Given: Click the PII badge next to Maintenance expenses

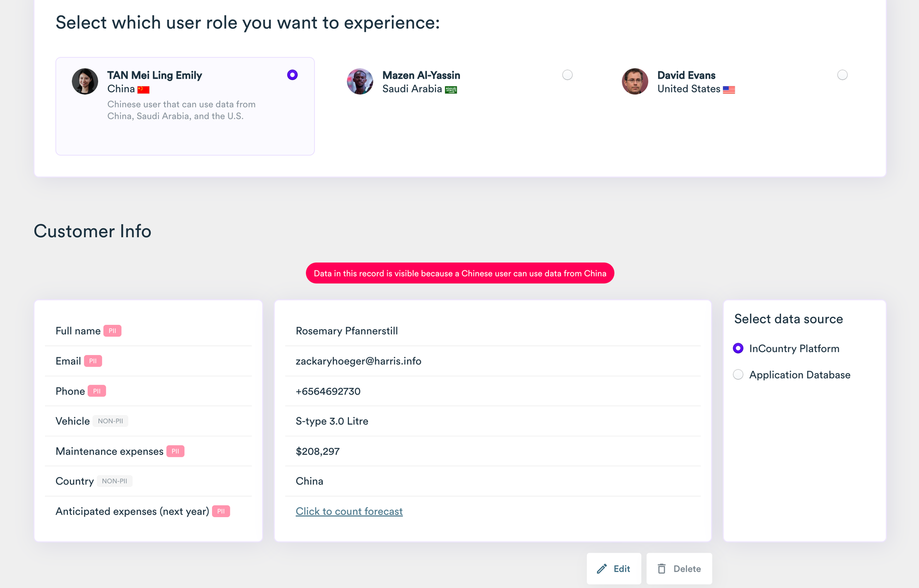Looking at the screenshot, I should pyautogui.click(x=175, y=451).
